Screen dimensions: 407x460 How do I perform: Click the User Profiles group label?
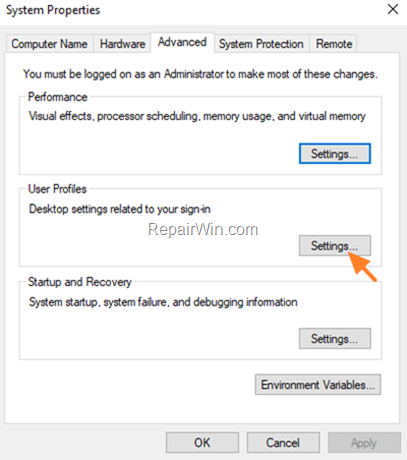point(57,189)
